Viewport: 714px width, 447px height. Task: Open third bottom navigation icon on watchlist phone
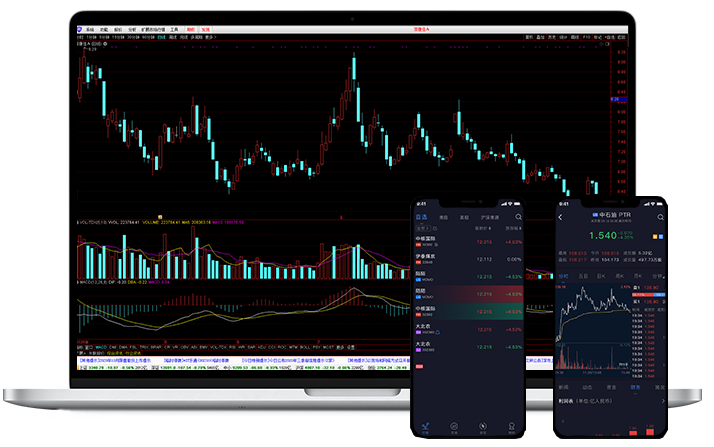point(484,425)
